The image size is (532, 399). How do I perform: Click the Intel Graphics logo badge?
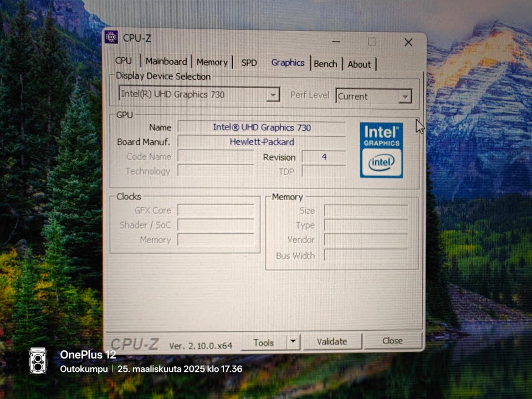pos(381,150)
